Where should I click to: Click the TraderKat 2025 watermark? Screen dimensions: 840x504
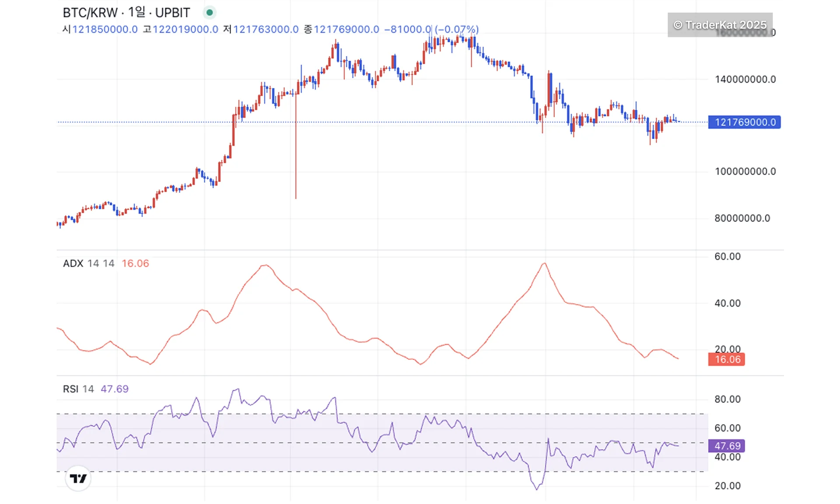tap(720, 25)
